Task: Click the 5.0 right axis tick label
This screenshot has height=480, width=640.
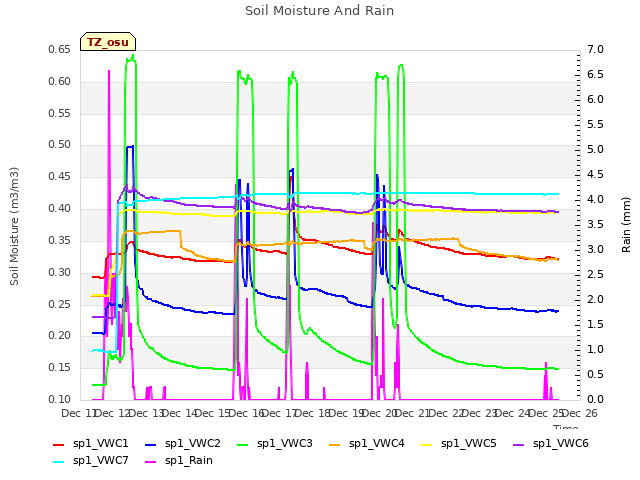Action: click(x=595, y=149)
